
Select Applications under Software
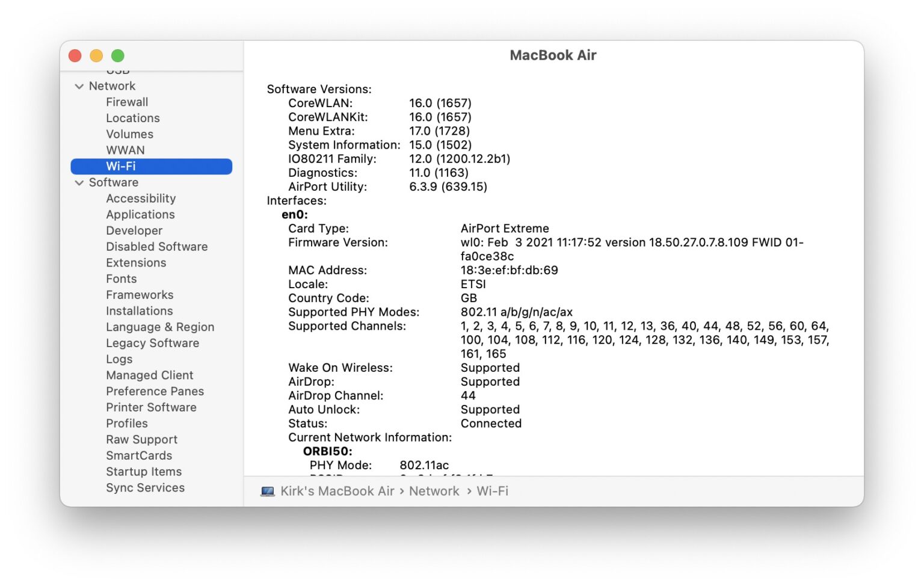coord(140,214)
